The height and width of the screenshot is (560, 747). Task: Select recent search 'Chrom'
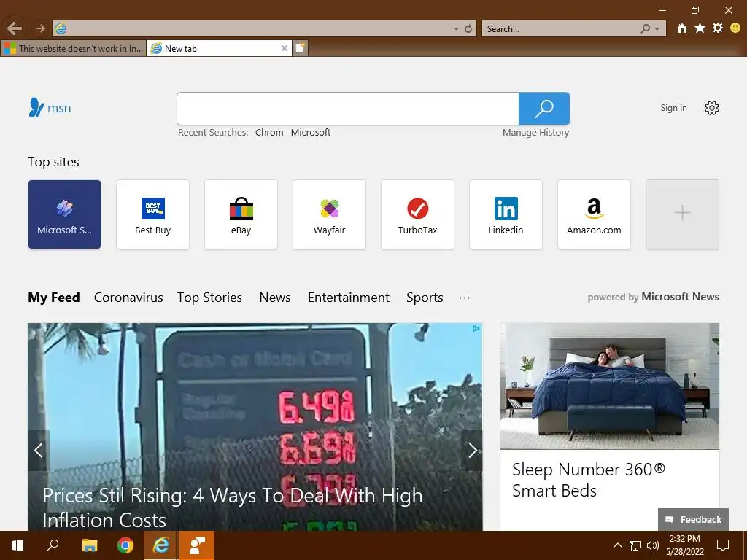(269, 133)
